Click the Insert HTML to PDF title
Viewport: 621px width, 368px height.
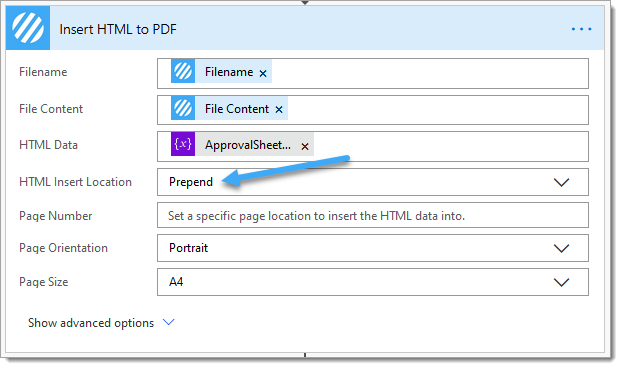(x=118, y=29)
